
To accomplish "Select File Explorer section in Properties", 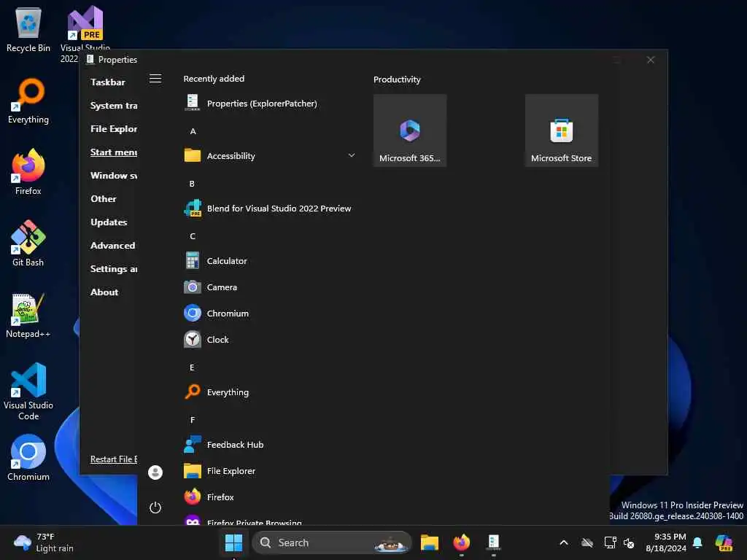I will (114, 128).
